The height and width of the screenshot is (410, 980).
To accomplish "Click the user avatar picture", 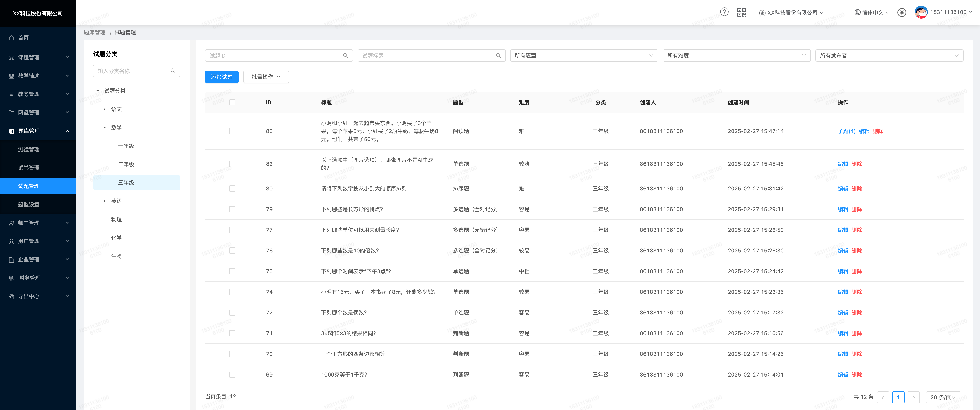I will click(921, 12).
